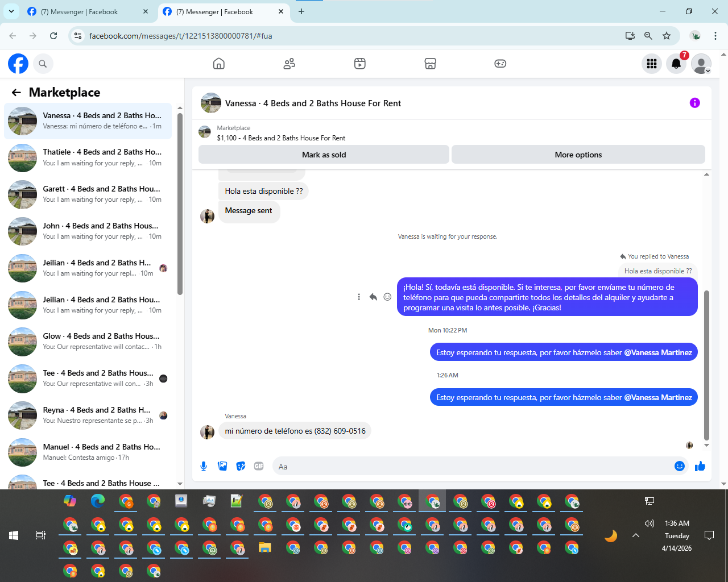Click the voice clip microphone icon
The height and width of the screenshot is (582, 728).
tap(204, 466)
